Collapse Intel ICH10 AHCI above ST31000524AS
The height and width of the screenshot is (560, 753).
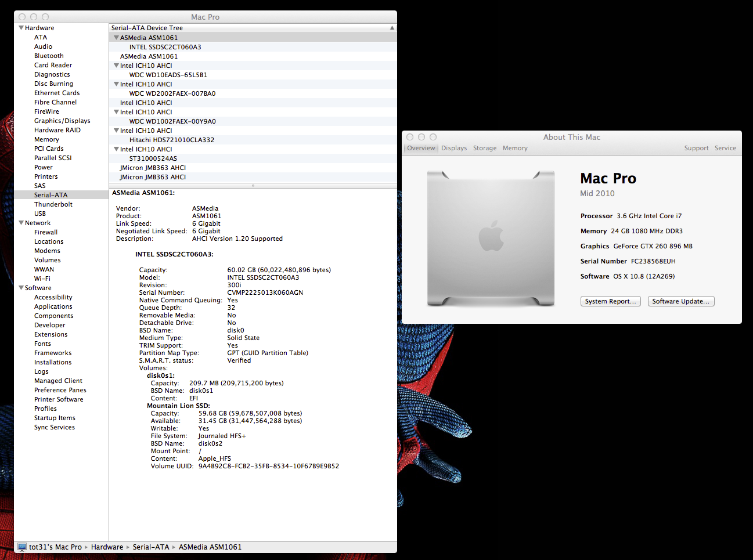point(116,149)
